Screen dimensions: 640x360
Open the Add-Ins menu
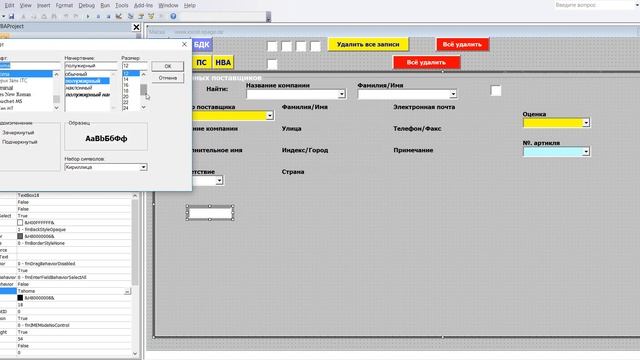143,5
